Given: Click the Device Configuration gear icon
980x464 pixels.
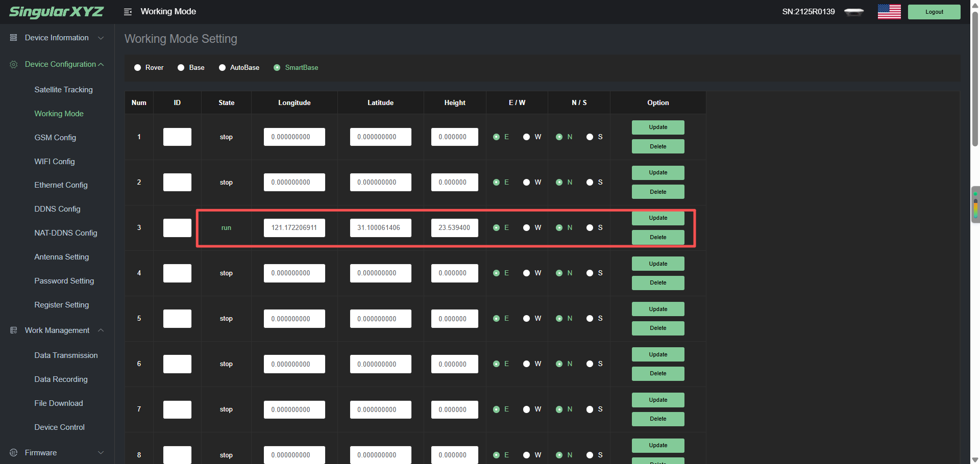Looking at the screenshot, I should [14, 64].
